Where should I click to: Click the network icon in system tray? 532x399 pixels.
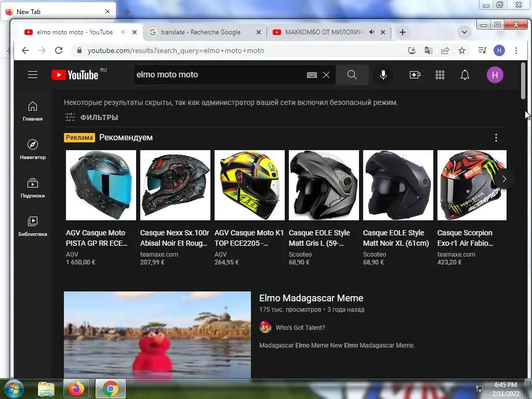pos(480,389)
